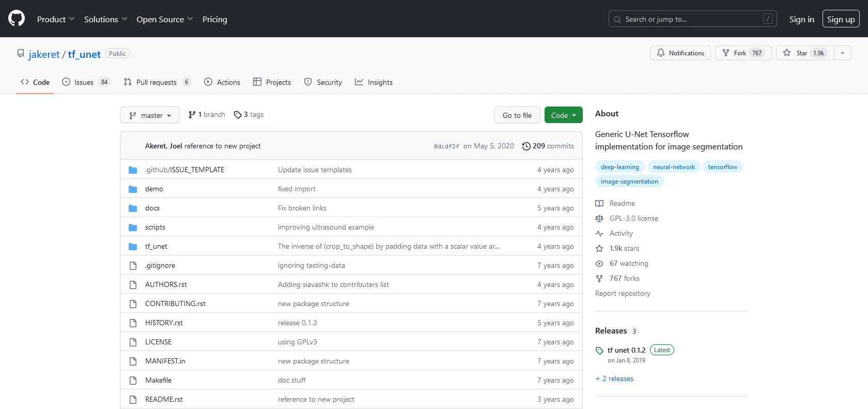Focus the Search or jump to field

point(692,19)
